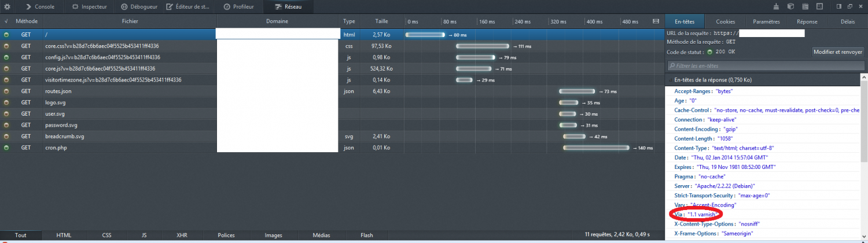Open the Cookies details tab
868x243 pixels.
tap(725, 21)
